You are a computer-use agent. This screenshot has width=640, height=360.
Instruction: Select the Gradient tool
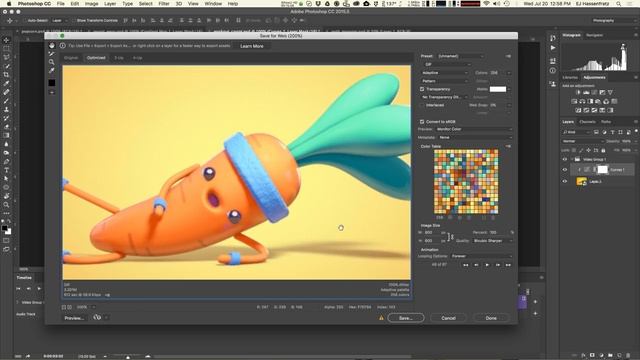7,136
